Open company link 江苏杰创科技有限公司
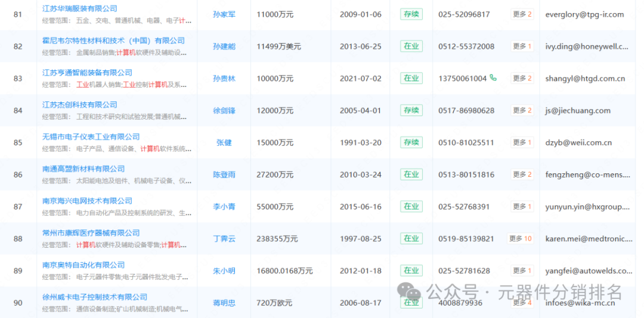The image size is (644, 318). click(80, 105)
